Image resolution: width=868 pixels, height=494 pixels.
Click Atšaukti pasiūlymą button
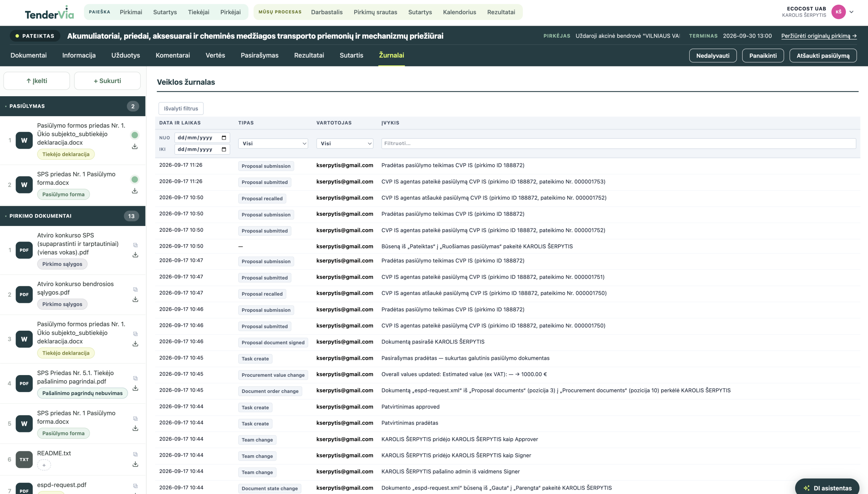(823, 56)
